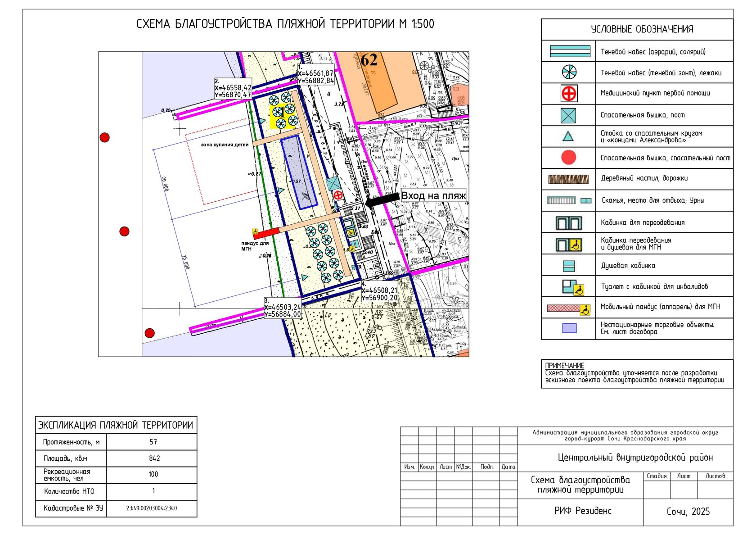The width and height of the screenshot is (756, 535).
Task: Select the 'Подп.' revision column header
Action: (x=487, y=467)
